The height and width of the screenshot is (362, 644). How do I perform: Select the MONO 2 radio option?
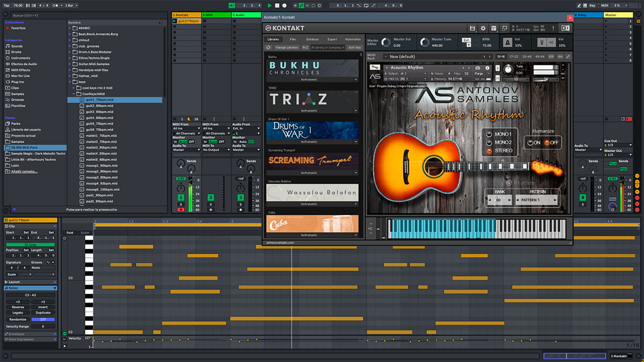pyautogui.click(x=489, y=143)
